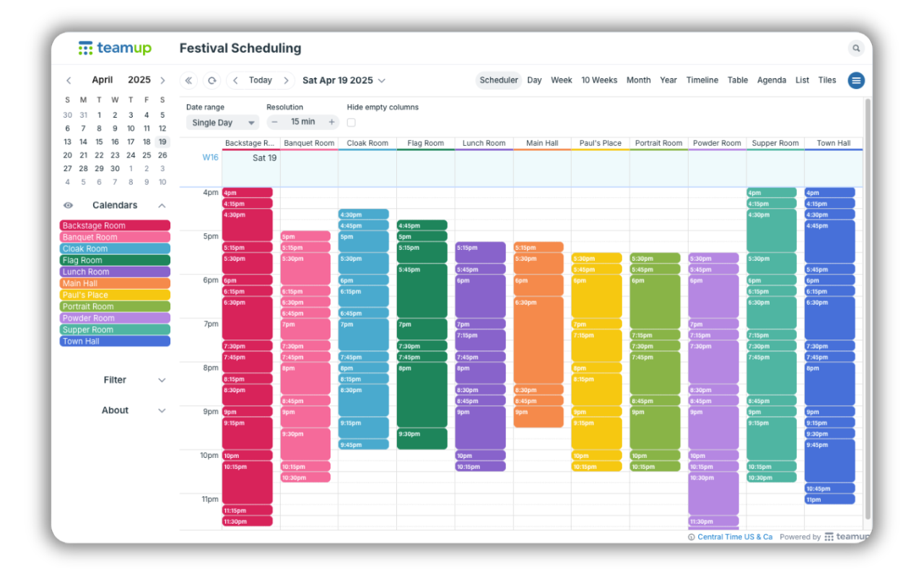924x575 pixels.
Task: Click the refresh calendar icon
Action: tap(212, 80)
